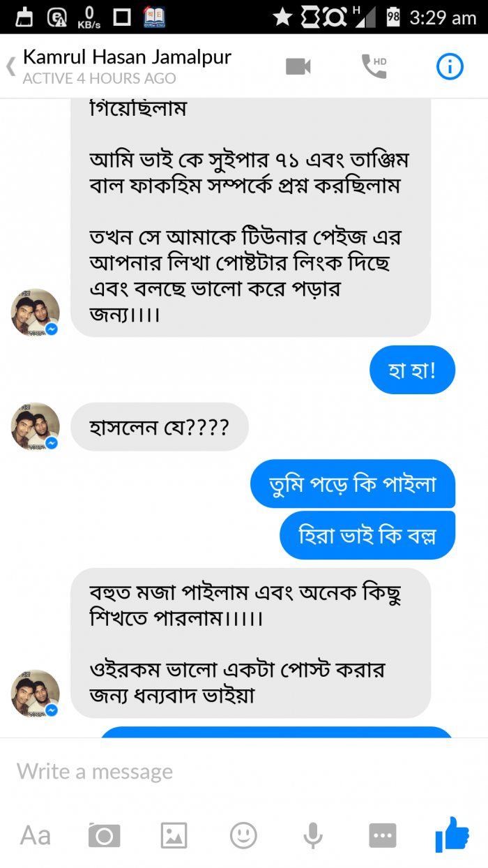The width and height of the screenshot is (488, 868).
Task: Open more options ellipsis button
Action: (383, 835)
